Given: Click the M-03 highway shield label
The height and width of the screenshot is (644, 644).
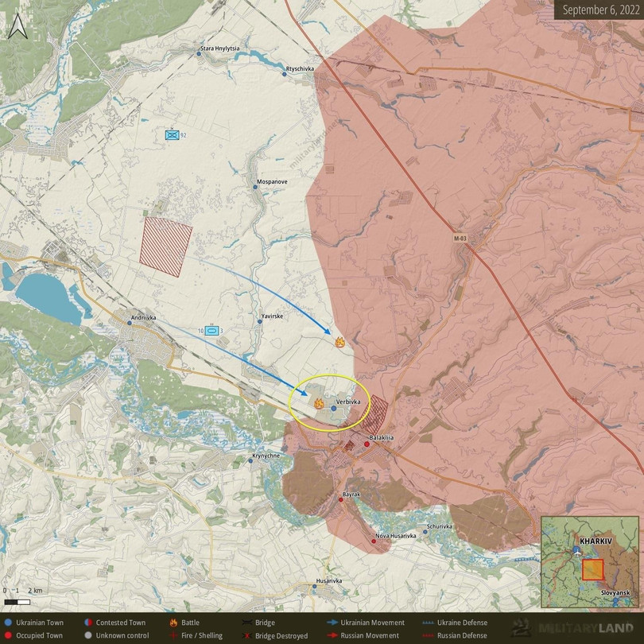Looking at the screenshot, I should [x=460, y=239].
